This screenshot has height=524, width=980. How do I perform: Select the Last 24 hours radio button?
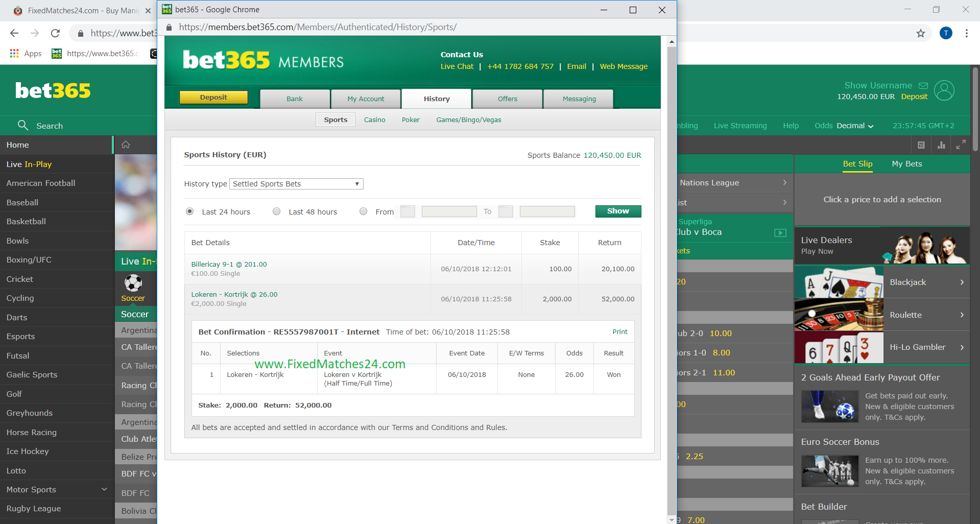(190, 211)
